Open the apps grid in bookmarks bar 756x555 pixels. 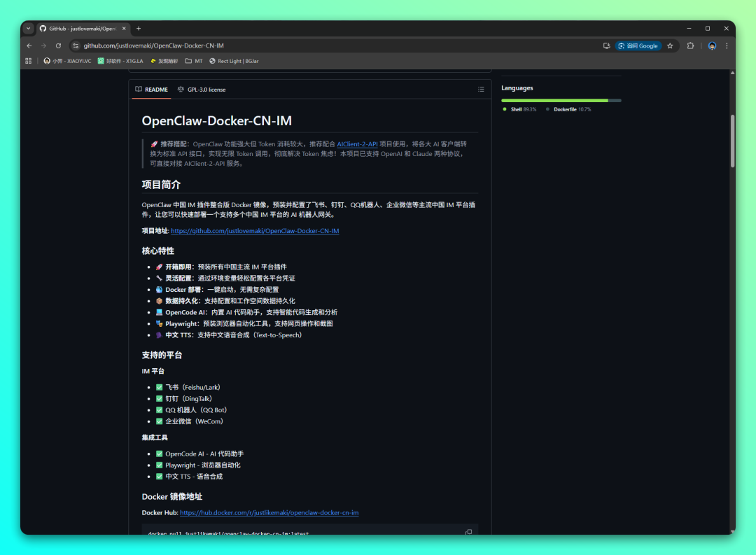(x=29, y=61)
